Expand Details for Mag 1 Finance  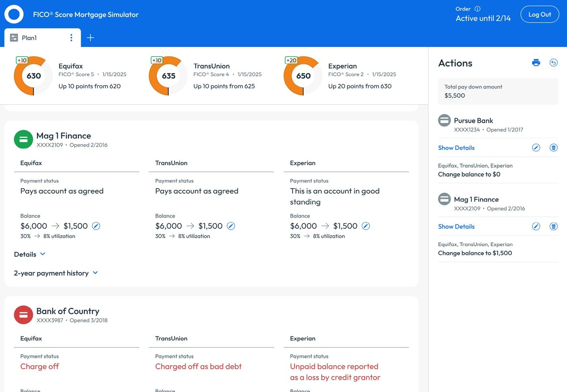click(x=30, y=254)
